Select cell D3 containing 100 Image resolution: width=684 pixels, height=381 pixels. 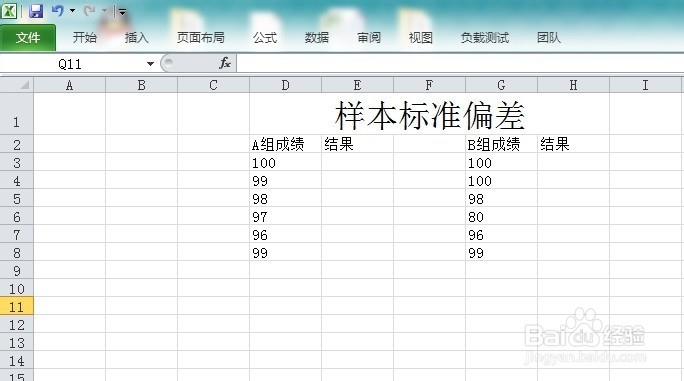point(285,162)
